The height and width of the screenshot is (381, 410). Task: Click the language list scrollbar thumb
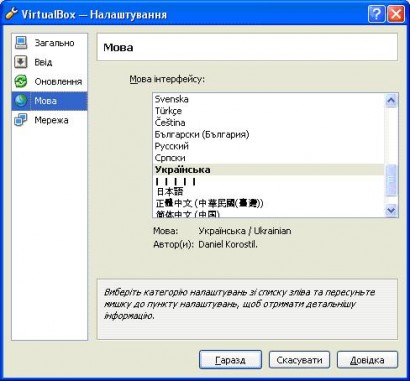(x=391, y=180)
